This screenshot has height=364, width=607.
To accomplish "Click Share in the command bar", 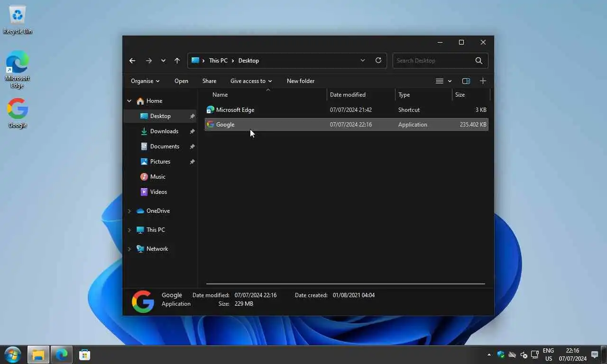I will click(x=209, y=81).
